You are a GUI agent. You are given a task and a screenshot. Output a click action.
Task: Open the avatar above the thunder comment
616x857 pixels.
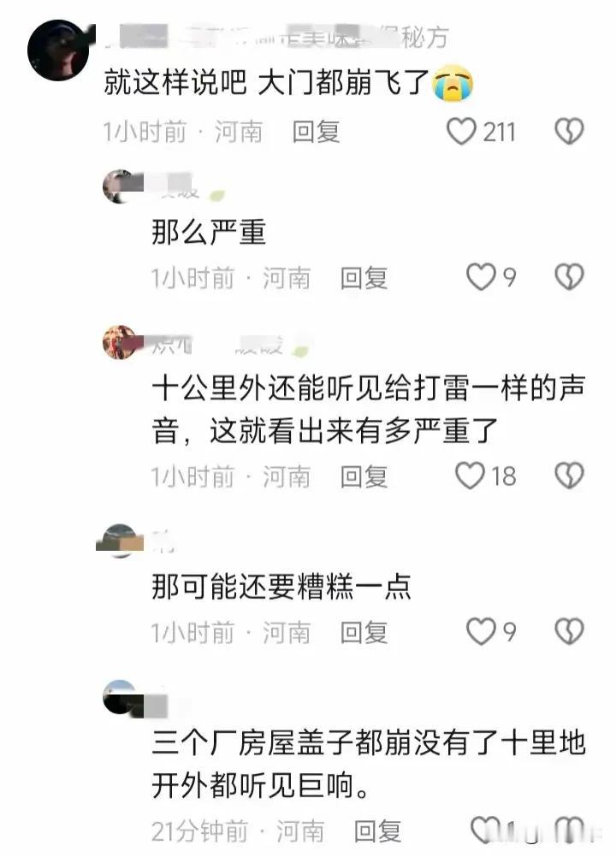click(x=121, y=343)
